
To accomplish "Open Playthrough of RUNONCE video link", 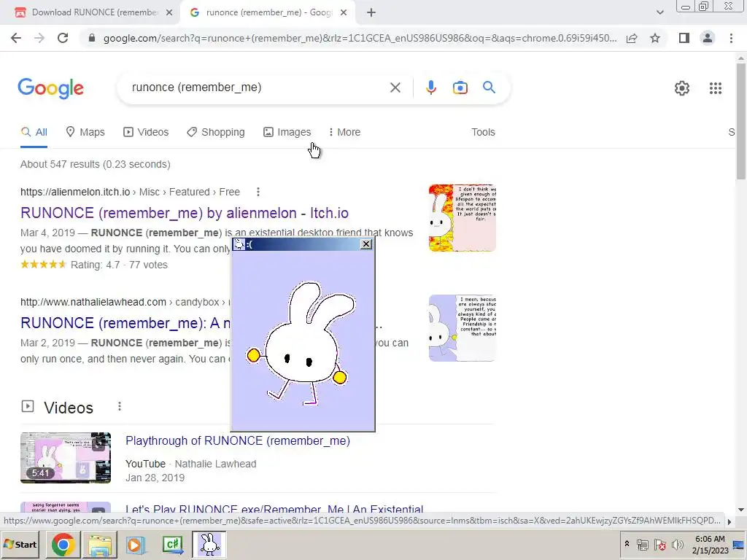I will [238, 441].
